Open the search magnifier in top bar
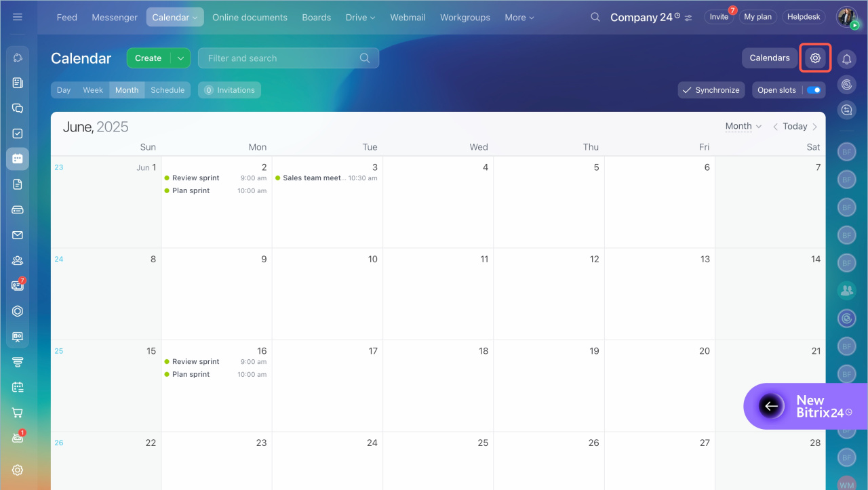 point(595,17)
